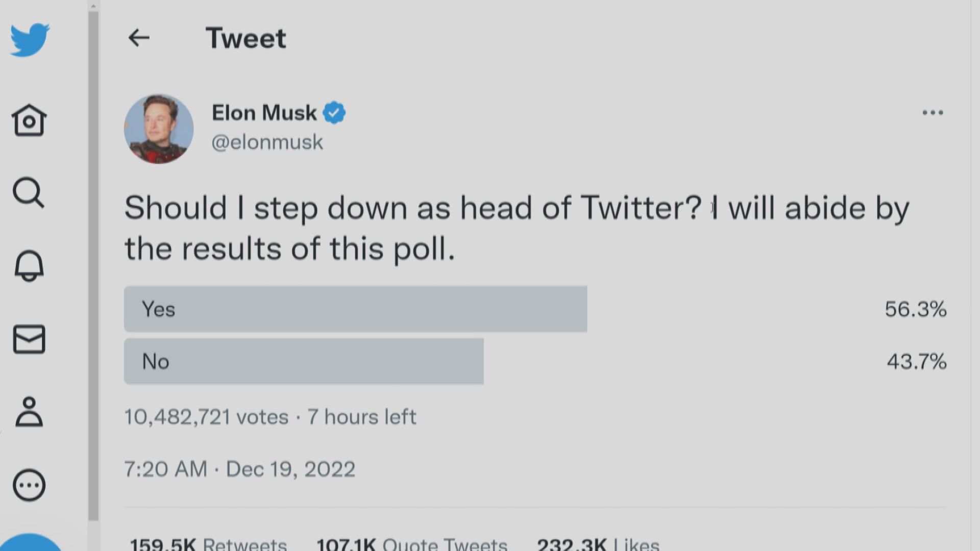The image size is (980, 551).
Task: Go back using the arrow
Action: [x=139, y=38]
